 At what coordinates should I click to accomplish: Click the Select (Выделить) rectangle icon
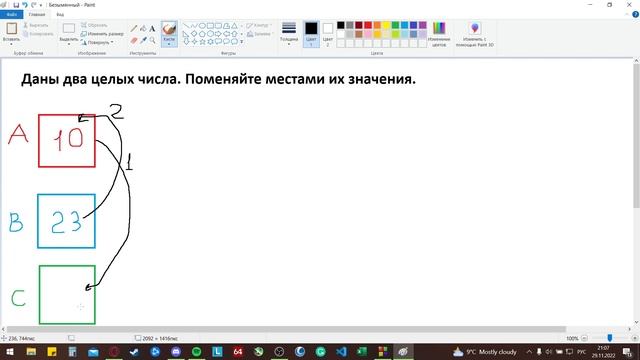coord(69,29)
